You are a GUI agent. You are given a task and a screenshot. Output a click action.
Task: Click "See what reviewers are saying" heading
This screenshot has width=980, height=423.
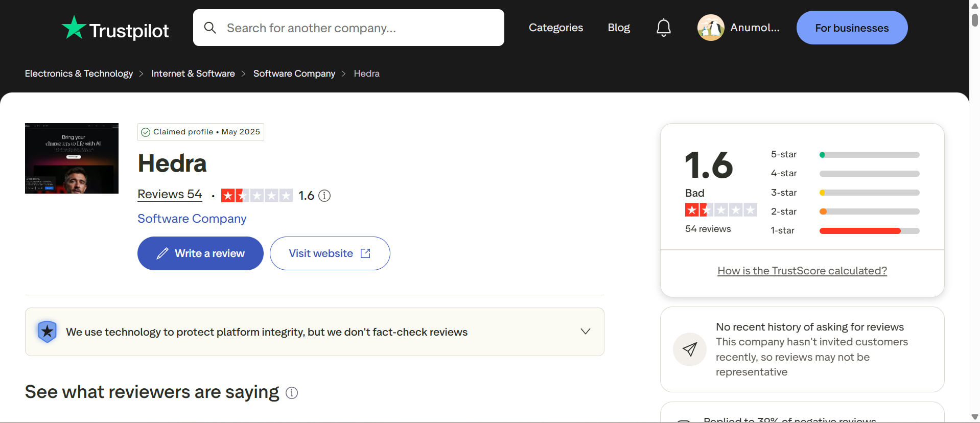coord(152,392)
